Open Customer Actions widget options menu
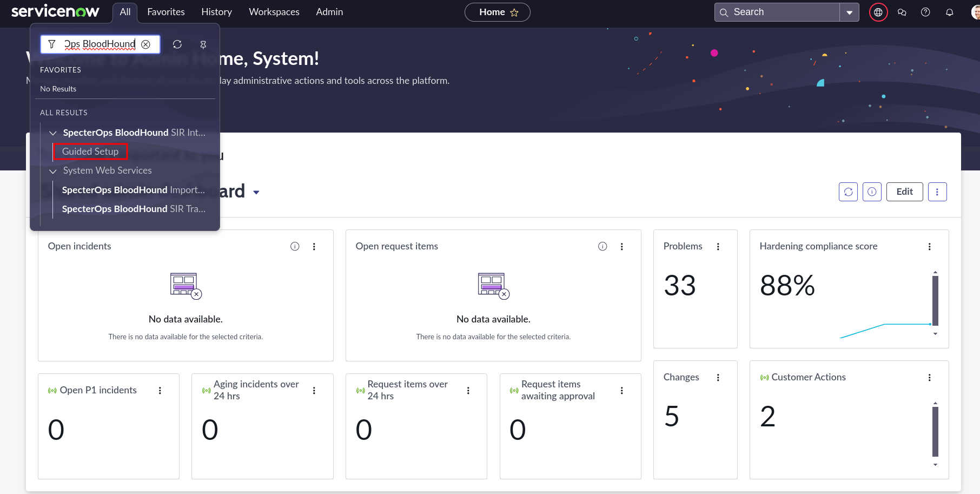Image resolution: width=980 pixels, height=494 pixels. [930, 378]
